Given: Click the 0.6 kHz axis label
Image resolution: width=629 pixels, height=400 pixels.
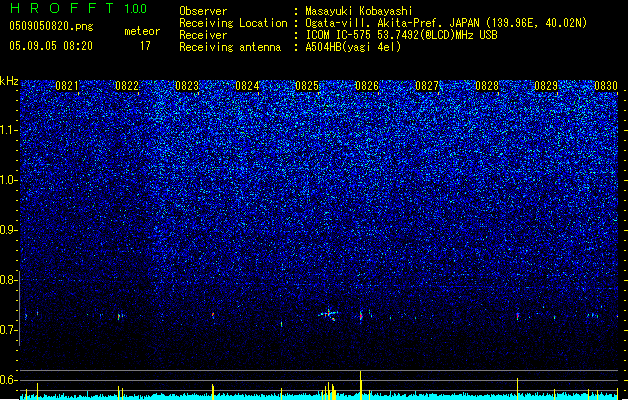Looking at the screenshot, I should point(9,380).
